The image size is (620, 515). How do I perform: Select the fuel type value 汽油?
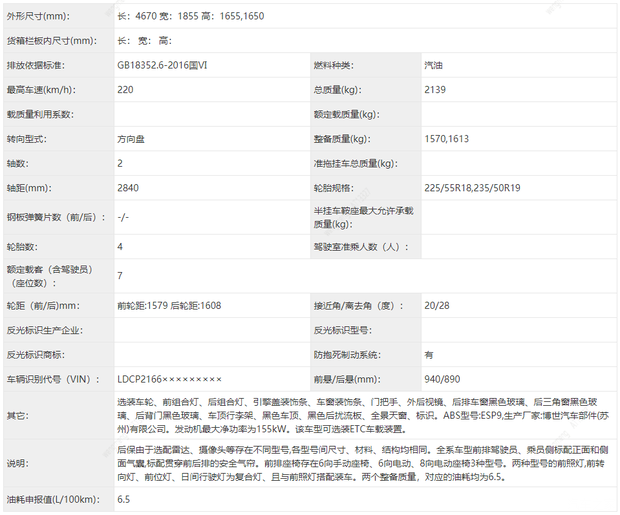(x=436, y=65)
